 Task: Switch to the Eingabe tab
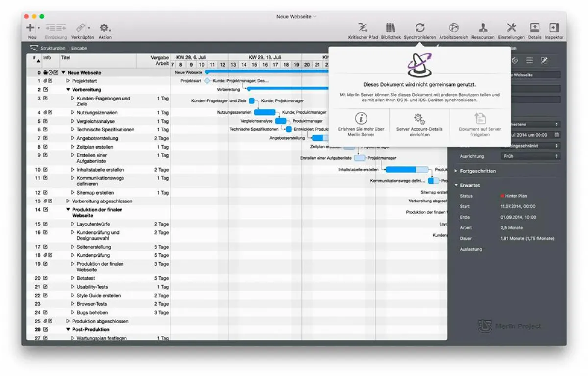click(x=79, y=48)
